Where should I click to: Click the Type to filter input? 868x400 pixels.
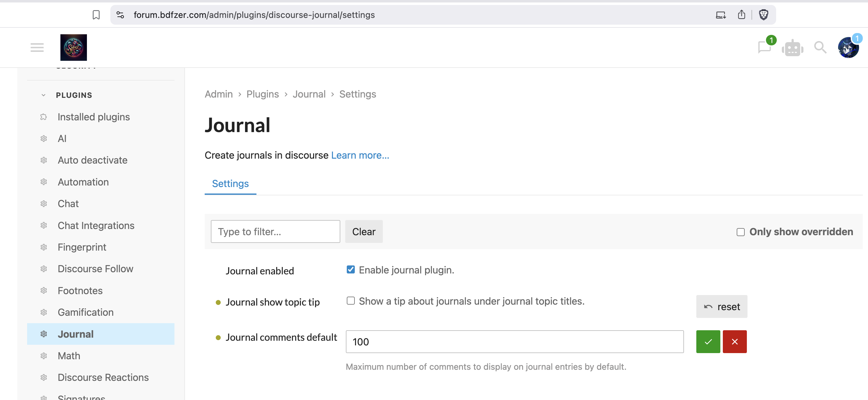click(275, 231)
